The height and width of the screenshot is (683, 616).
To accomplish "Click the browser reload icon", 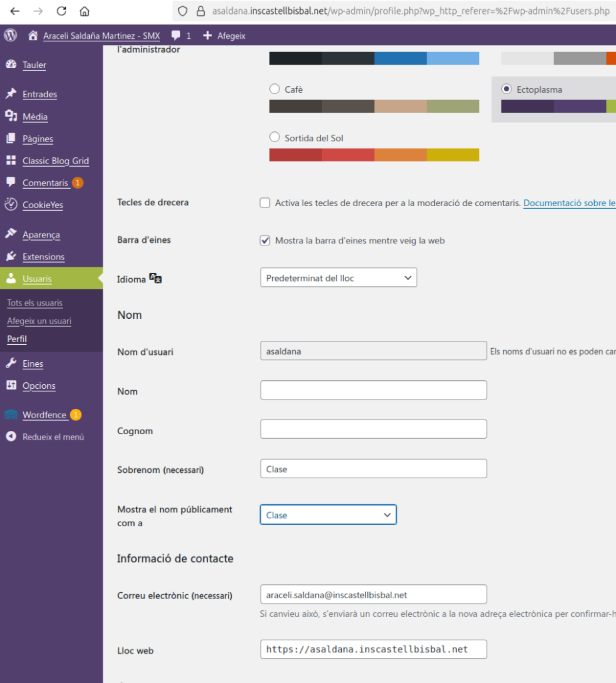I will click(61, 11).
